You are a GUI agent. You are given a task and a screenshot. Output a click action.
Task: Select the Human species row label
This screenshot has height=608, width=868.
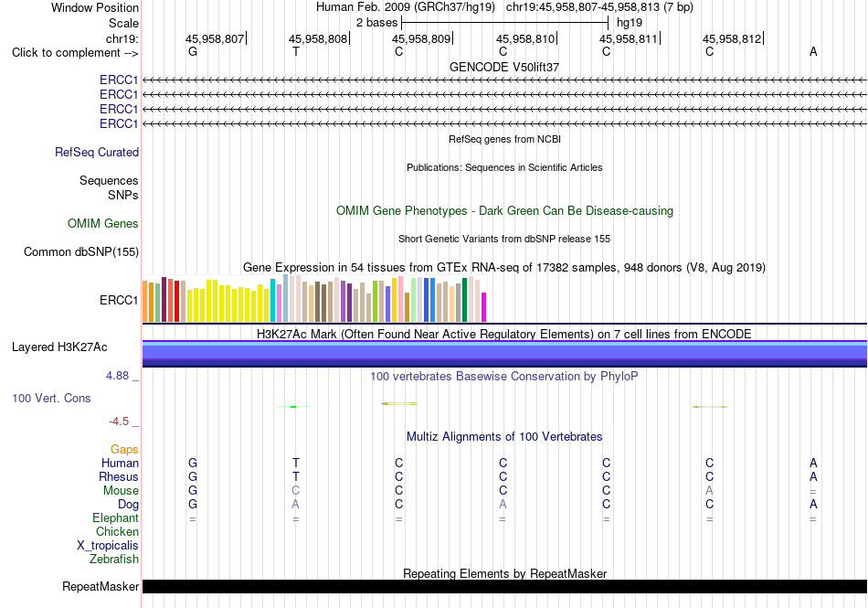pos(120,463)
